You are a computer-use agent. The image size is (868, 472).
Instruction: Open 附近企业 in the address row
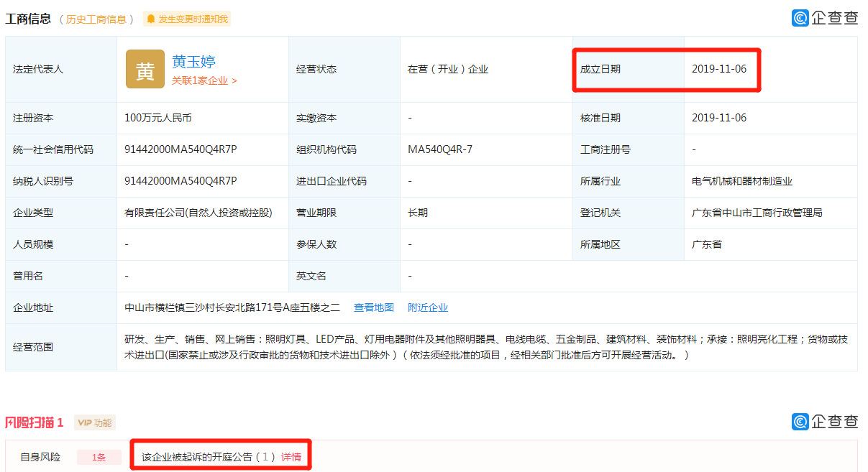(429, 307)
